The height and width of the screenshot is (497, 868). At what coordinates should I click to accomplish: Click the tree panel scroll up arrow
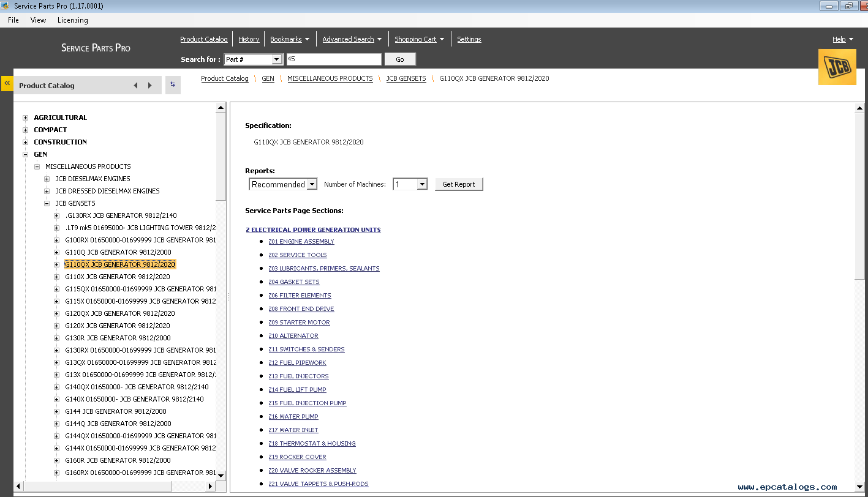tap(221, 108)
